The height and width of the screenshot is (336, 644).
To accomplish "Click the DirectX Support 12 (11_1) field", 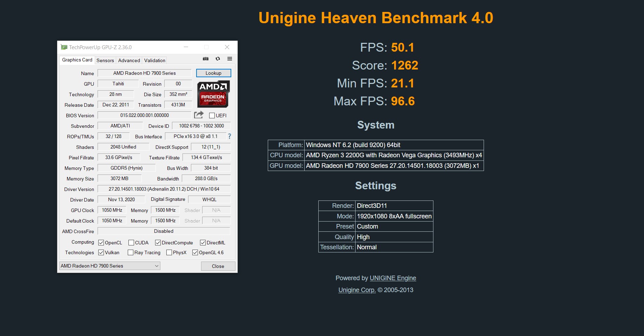I will click(x=211, y=147).
